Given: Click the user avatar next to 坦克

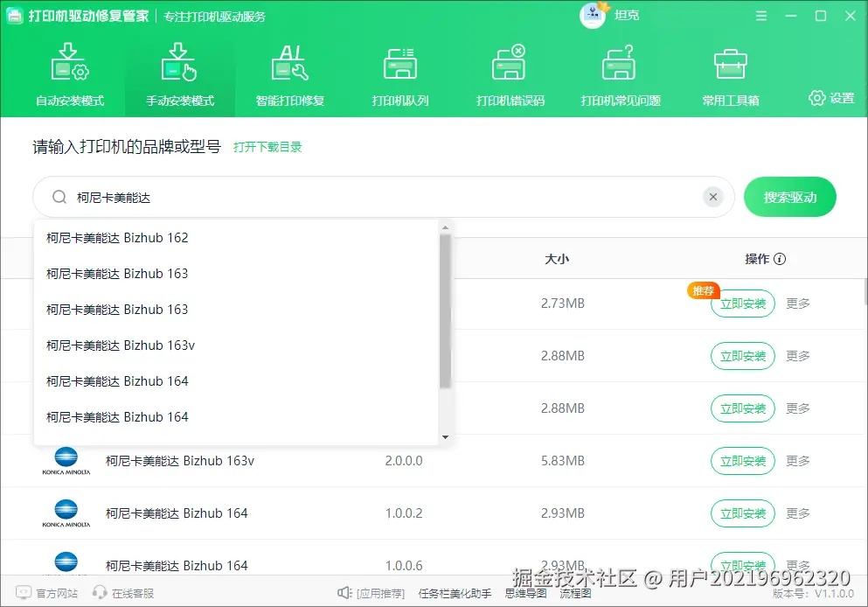Looking at the screenshot, I should pyautogui.click(x=593, y=16).
